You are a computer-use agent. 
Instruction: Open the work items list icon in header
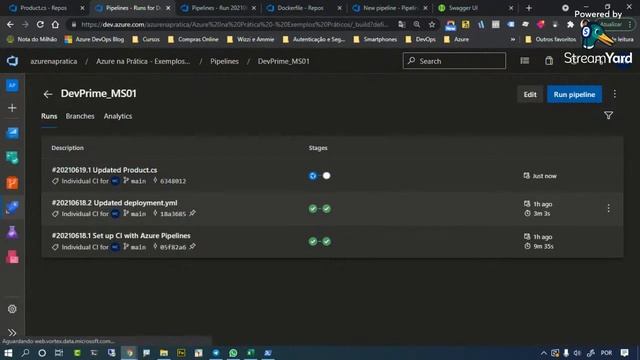pyautogui.click(x=524, y=61)
